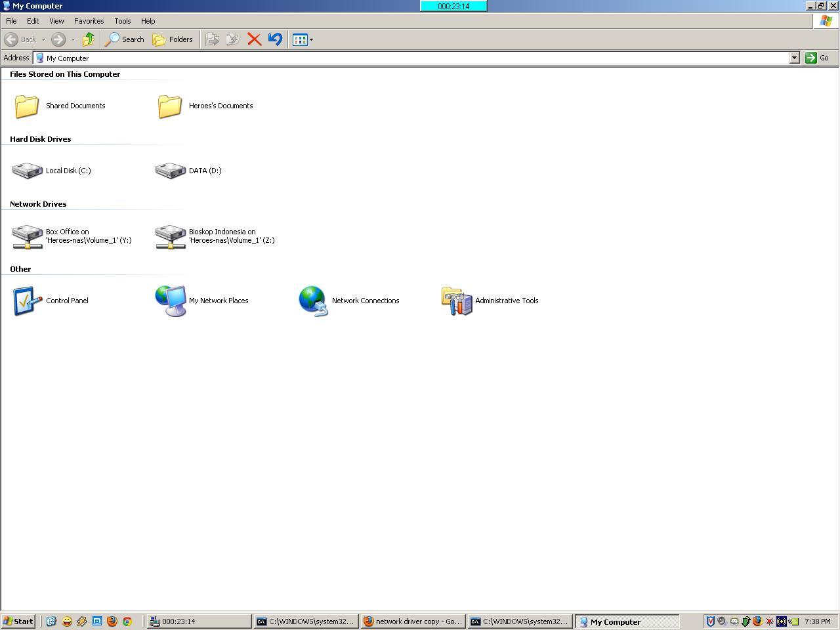Open the Administrative Tools folder
This screenshot has height=630, width=840.
coord(457,301)
